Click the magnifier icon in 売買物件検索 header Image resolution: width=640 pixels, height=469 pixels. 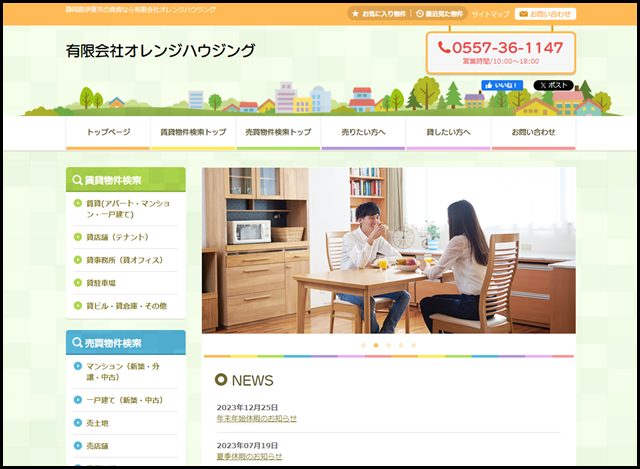click(x=77, y=342)
